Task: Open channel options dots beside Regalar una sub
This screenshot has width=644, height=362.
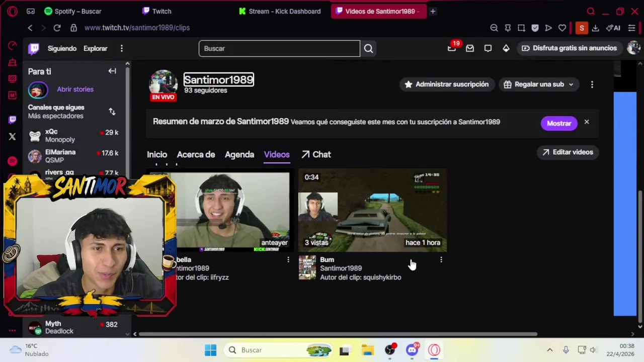Action: [x=592, y=84]
